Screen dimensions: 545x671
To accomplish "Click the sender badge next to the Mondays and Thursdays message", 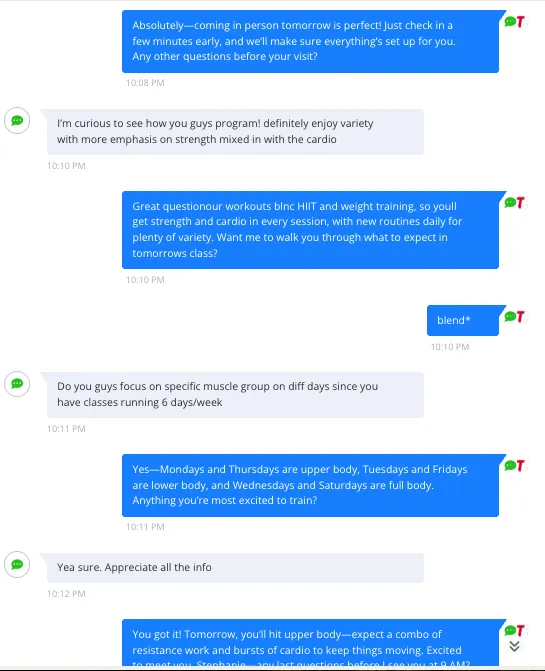I will (x=515, y=466).
